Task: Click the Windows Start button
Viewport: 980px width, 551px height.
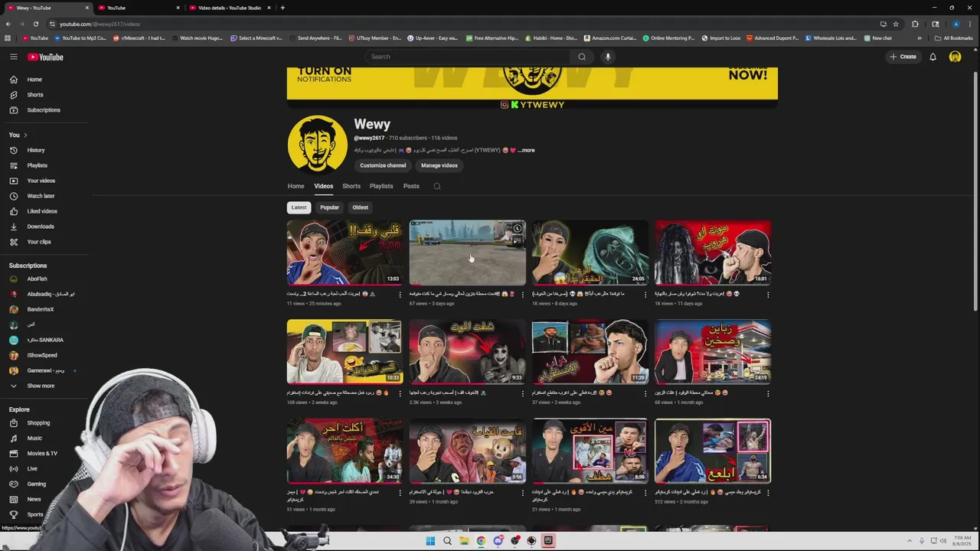Action: (x=430, y=540)
